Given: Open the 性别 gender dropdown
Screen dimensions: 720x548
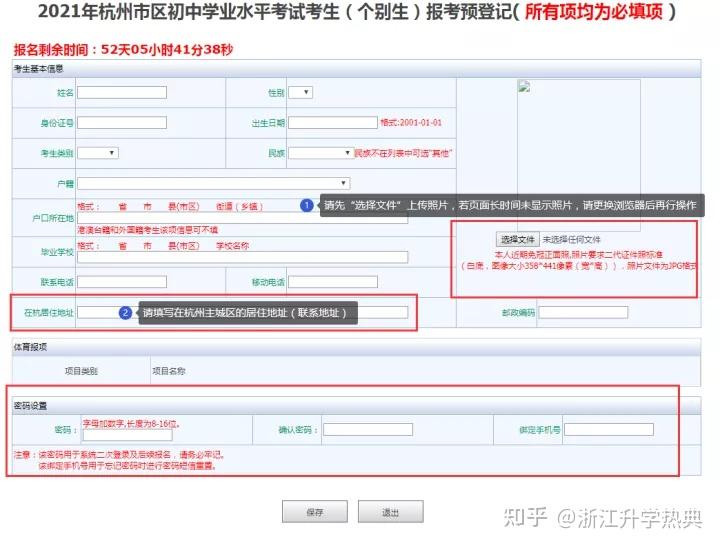Looking at the screenshot, I should [x=301, y=92].
